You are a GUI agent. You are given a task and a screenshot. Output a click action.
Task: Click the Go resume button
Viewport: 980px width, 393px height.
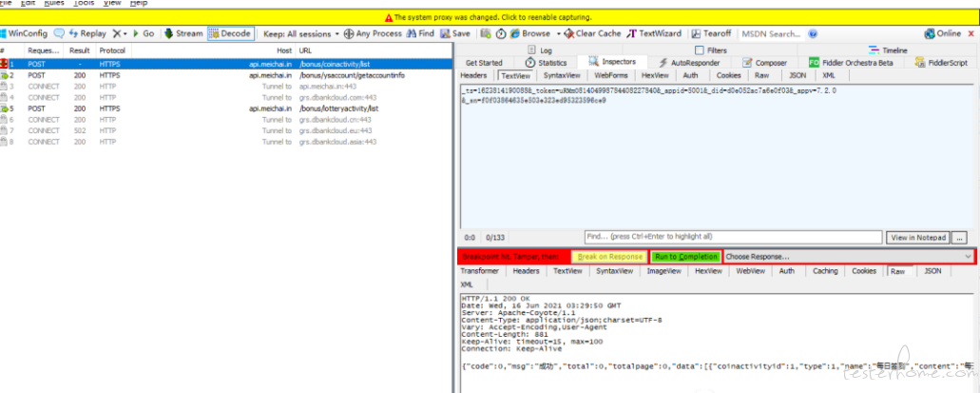click(144, 34)
